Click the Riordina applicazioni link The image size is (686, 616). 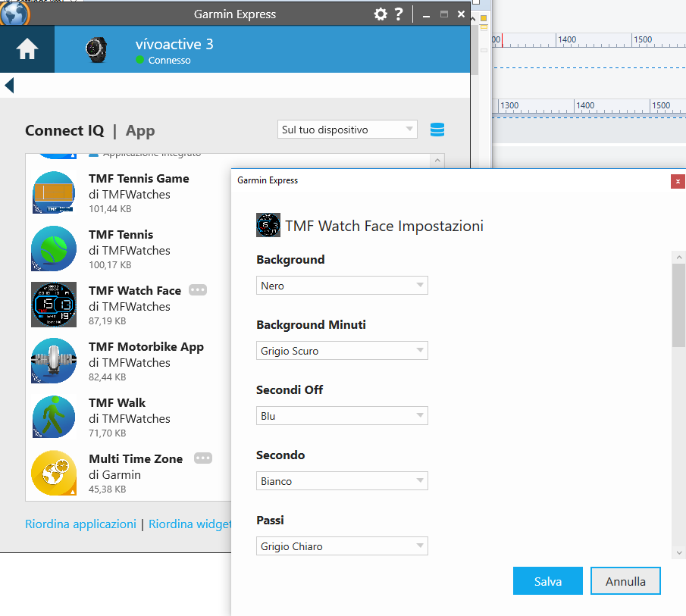point(80,524)
